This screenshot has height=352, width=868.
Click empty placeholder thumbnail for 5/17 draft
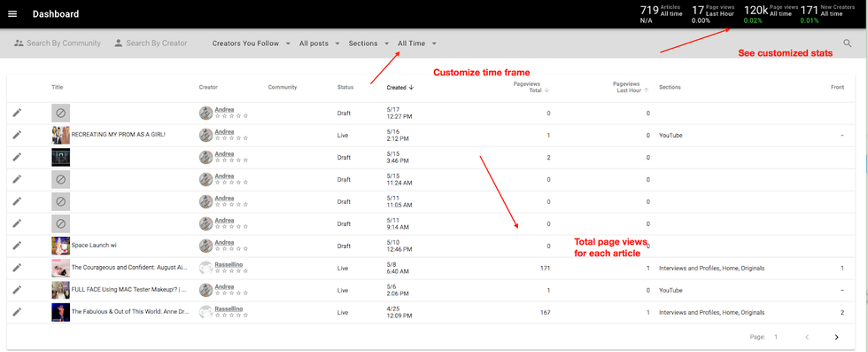point(61,113)
